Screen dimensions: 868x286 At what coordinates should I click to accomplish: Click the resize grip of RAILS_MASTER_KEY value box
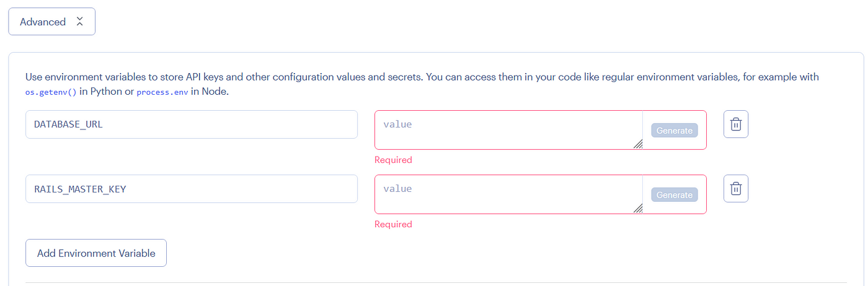coord(638,209)
